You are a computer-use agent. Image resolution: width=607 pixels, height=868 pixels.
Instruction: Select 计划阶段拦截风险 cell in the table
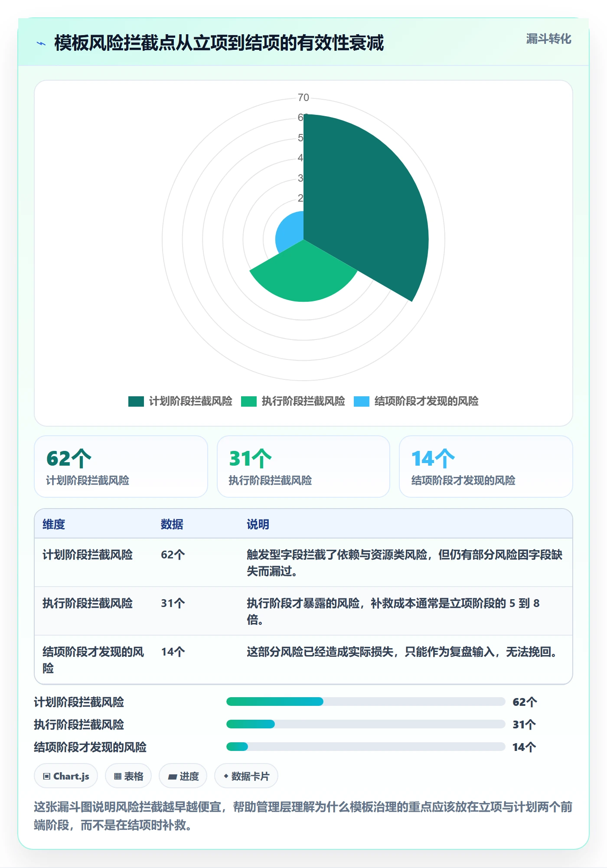[x=88, y=555]
